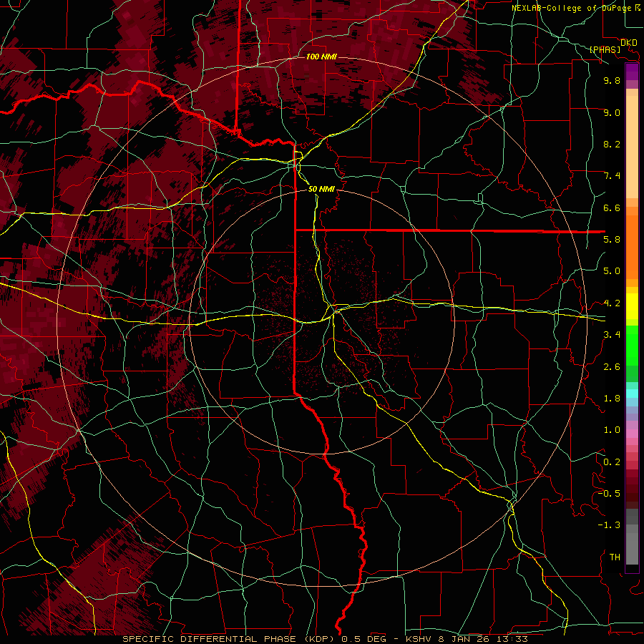644x644 pixels.
Task: Click the 3.4 scale value
Action: tap(611, 335)
